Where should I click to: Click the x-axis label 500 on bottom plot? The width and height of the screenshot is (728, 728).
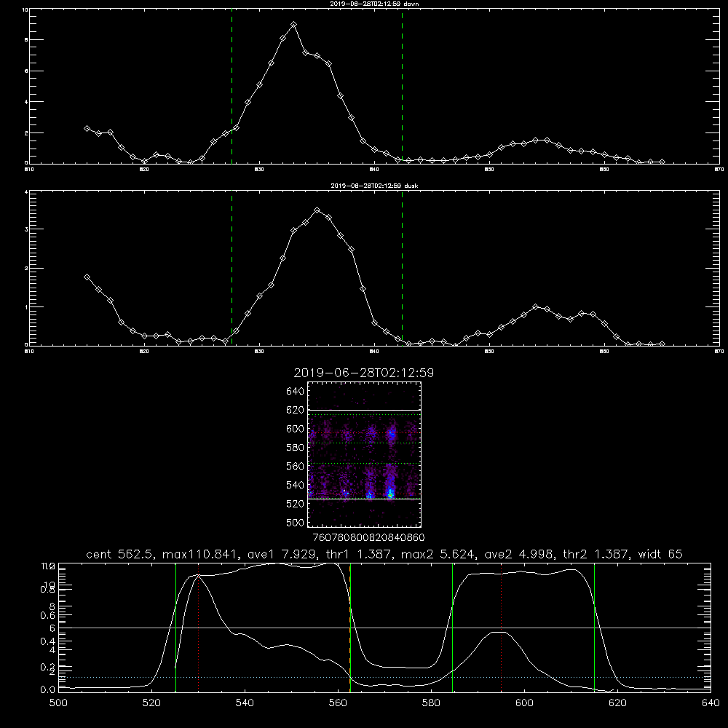pyautogui.click(x=58, y=703)
